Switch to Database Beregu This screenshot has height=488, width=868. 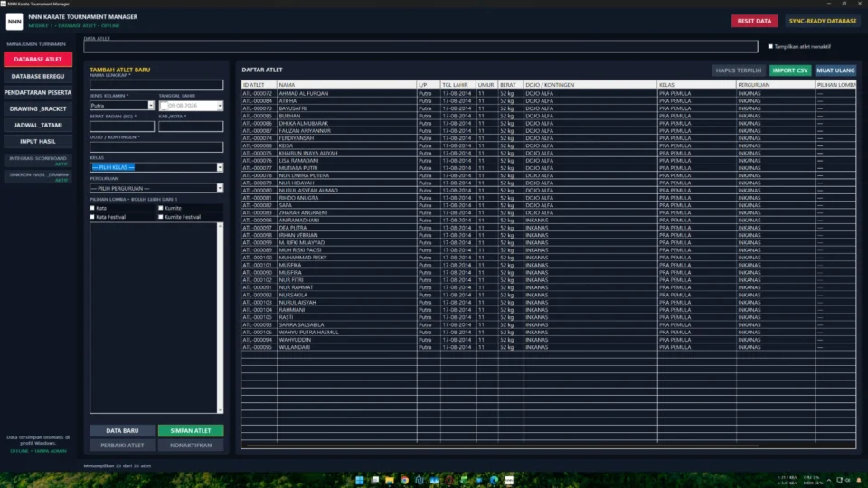tap(38, 76)
